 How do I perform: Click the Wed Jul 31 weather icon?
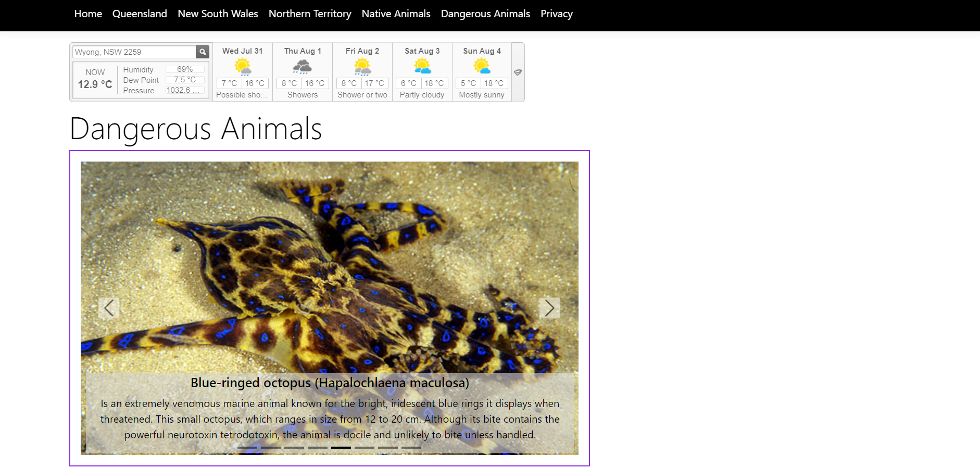[x=243, y=67]
